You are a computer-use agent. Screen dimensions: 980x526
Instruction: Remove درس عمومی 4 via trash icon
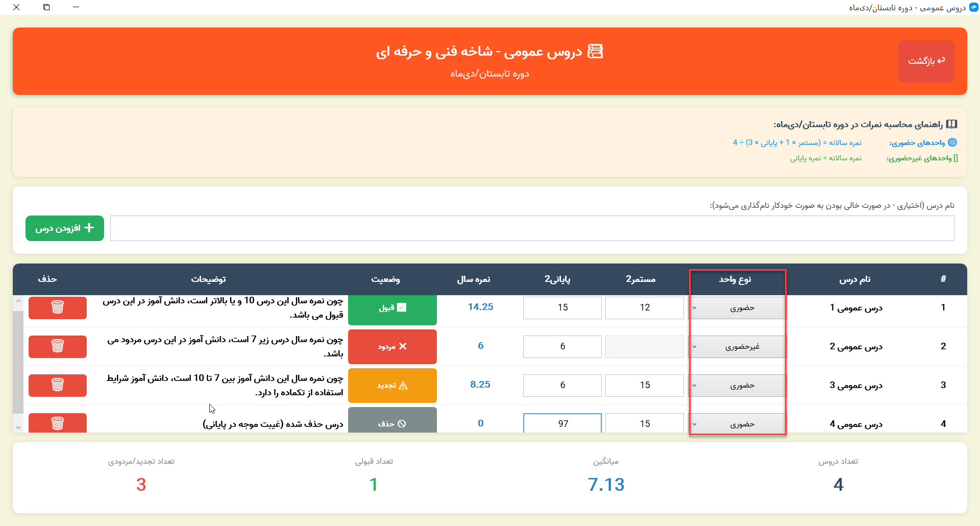58,423
